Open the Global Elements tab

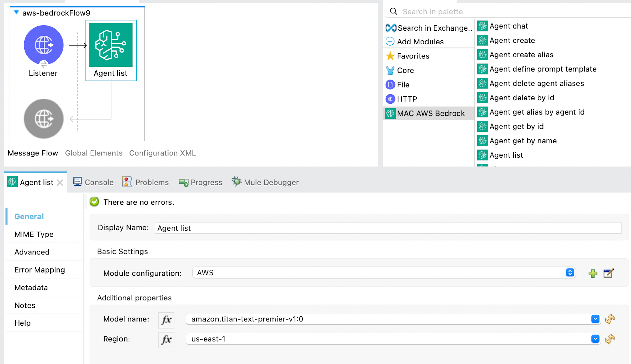pyautogui.click(x=94, y=153)
